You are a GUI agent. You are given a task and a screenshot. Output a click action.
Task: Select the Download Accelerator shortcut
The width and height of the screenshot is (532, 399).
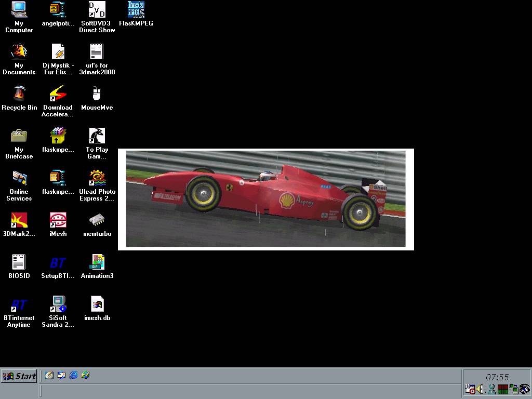pos(58,94)
